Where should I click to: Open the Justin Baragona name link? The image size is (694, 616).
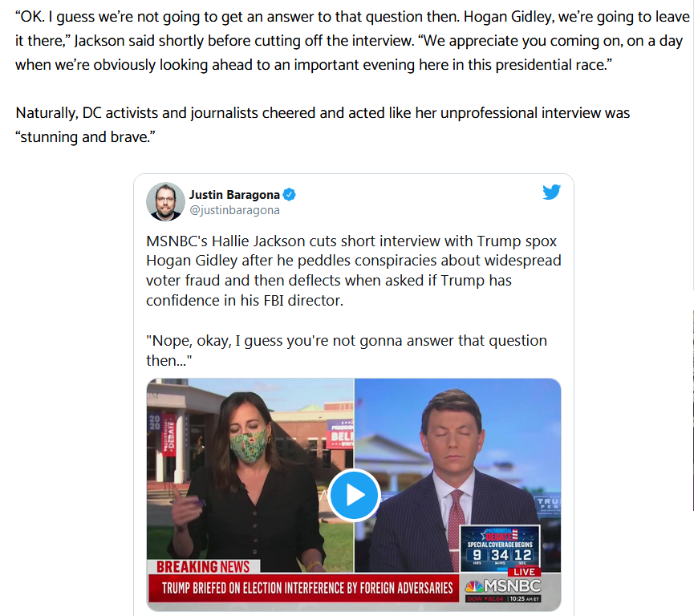[x=234, y=195]
